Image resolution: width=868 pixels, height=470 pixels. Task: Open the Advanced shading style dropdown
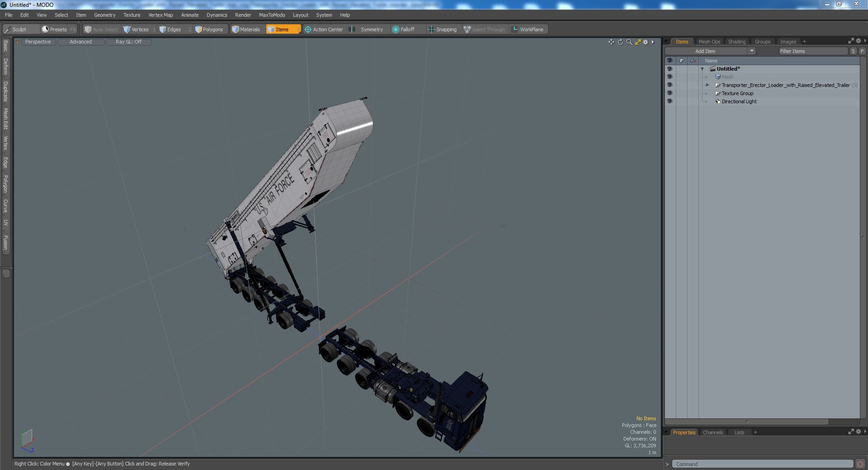pyautogui.click(x=81, y=42)
